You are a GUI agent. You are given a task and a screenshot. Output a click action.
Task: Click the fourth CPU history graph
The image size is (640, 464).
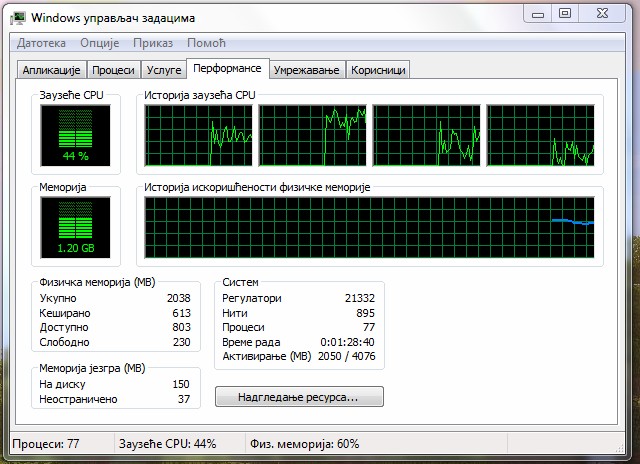click(x=540, y=135)
